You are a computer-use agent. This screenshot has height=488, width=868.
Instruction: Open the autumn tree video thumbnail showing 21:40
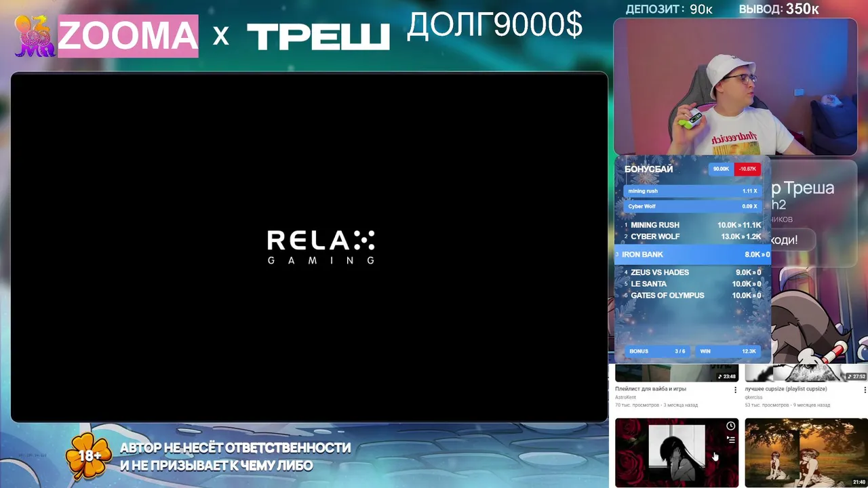tap(806, 453)
